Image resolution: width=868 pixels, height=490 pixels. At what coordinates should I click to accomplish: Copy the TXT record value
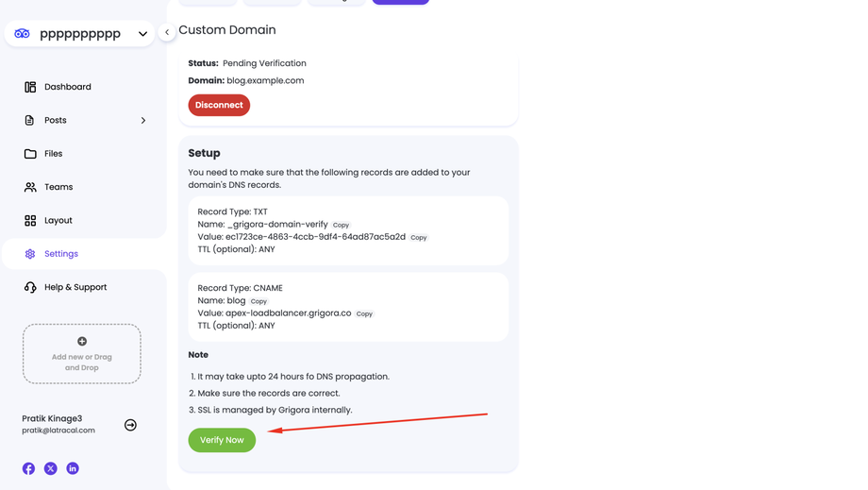pos(418,238)
